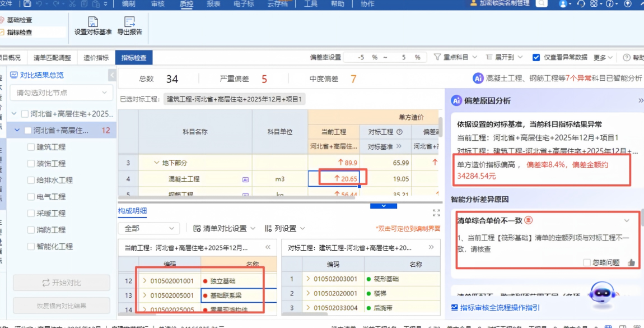Open the 报表 menu tab
Screen dimensions: 644x328
[x=213, y=4]
